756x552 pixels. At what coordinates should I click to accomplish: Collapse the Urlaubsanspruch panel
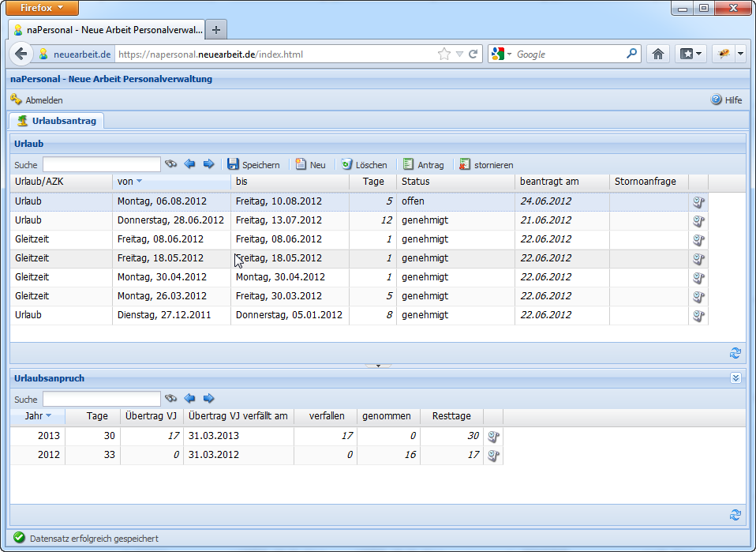[x=735, y=378]
